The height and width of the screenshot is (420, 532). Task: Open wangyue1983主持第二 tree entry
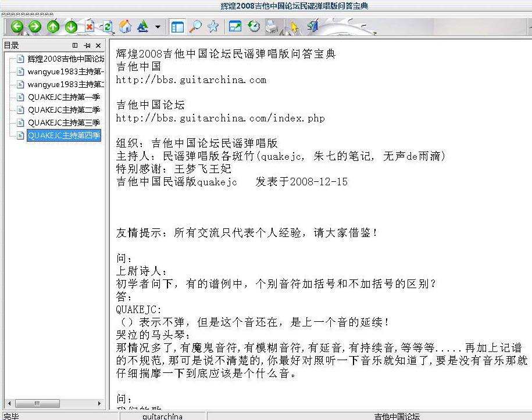coord(66,84)
